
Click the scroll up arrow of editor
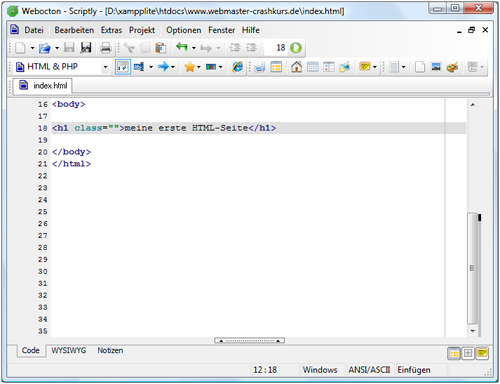click(473, 105)
